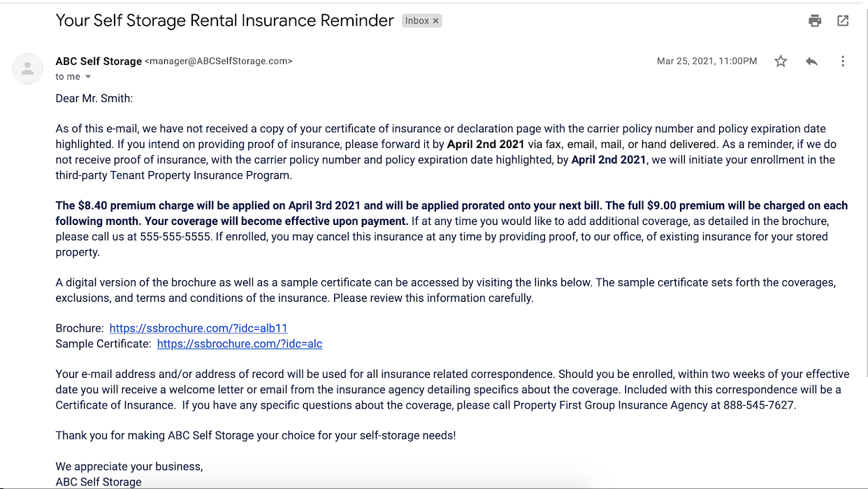The height and width of the screenshot is (489, 868).
Task: Click the Inbox label chip
Action: click(x=417, y=21)
